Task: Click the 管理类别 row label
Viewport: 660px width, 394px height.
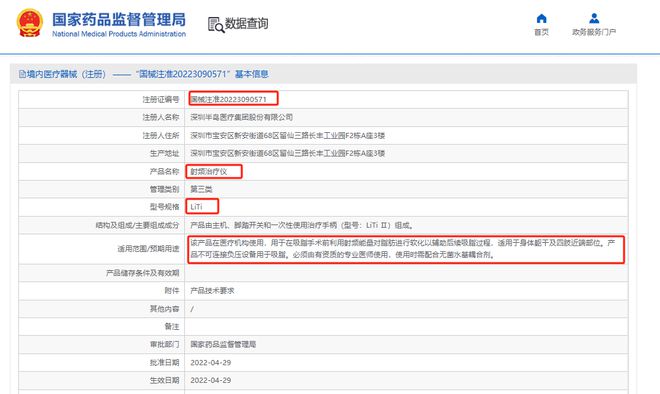Action: point(164,189)
